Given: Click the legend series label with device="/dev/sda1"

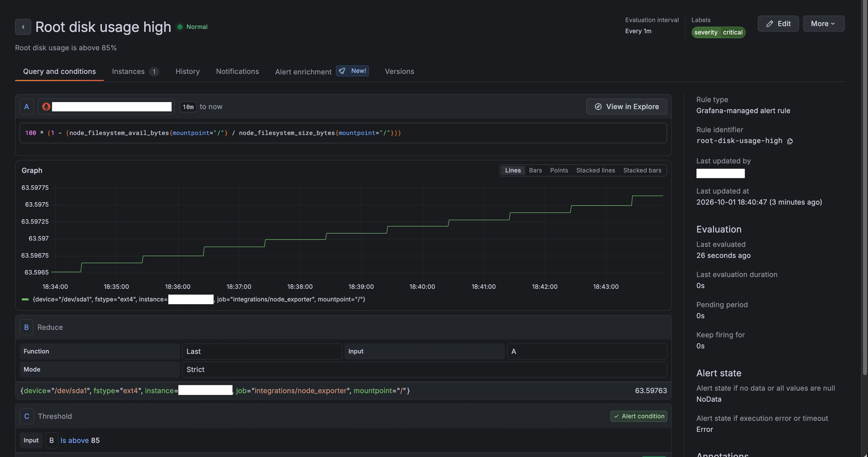Looking at the screenshot, I should point(199,299).
